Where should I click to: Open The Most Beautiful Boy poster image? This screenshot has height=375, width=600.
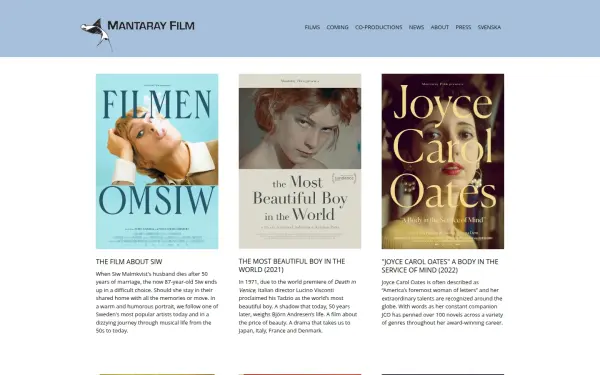click(x=300, y=161)
